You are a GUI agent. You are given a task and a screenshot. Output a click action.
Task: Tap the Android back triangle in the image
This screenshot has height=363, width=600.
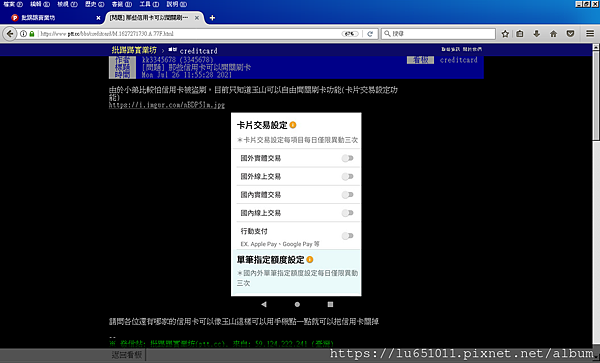tap(264, 304)
